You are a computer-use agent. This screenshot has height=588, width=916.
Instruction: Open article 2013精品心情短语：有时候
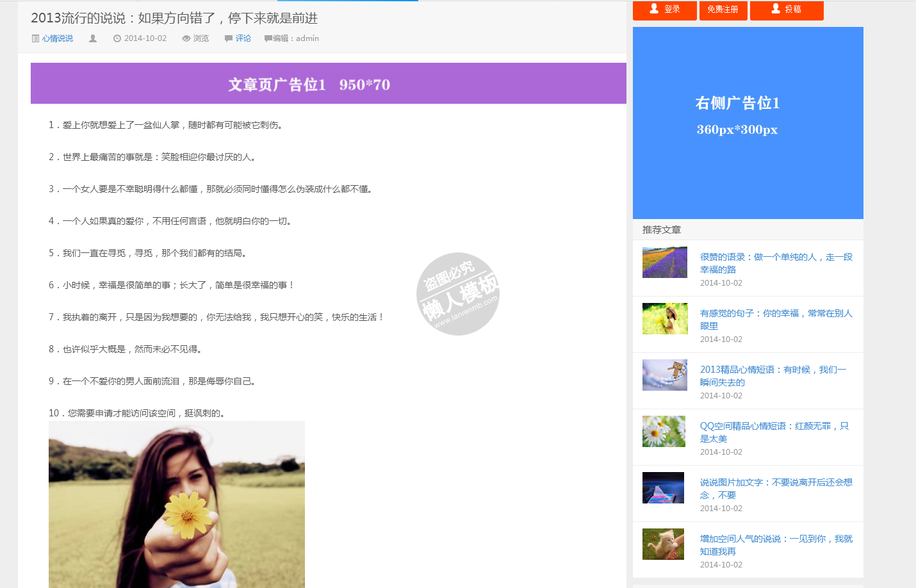[x=773, y=376]
